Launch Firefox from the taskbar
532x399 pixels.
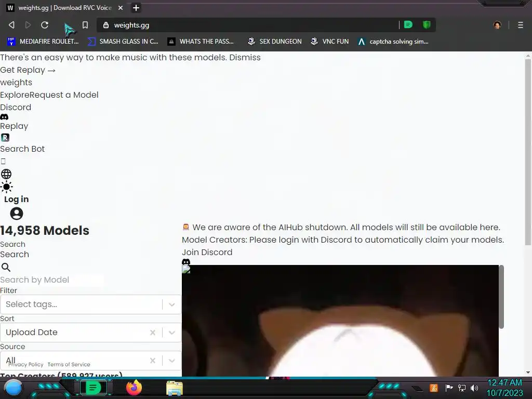[134, 388]
